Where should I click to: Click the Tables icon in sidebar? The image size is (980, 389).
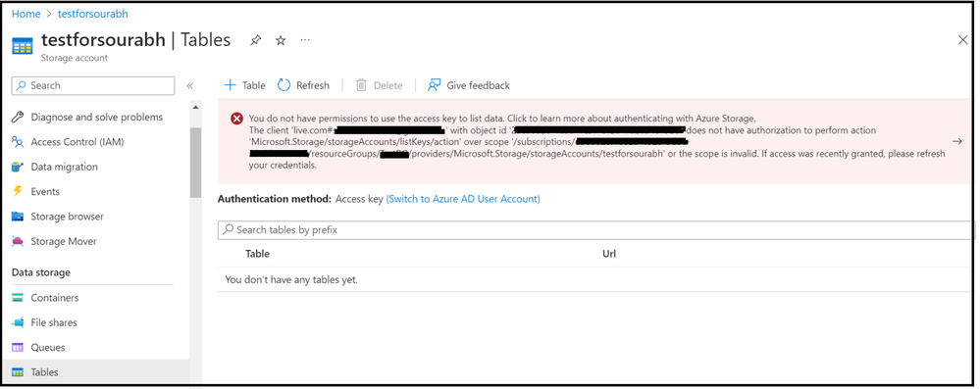coord(18,372)
